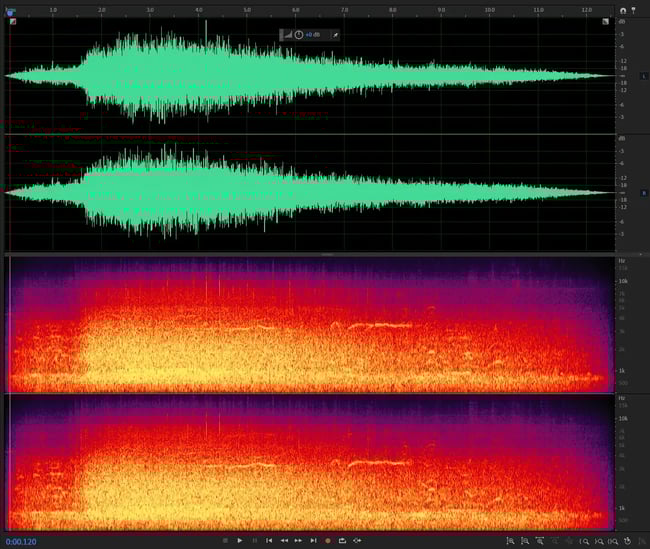Click the Fast Forward transport icon

click(x=298, y=541)
